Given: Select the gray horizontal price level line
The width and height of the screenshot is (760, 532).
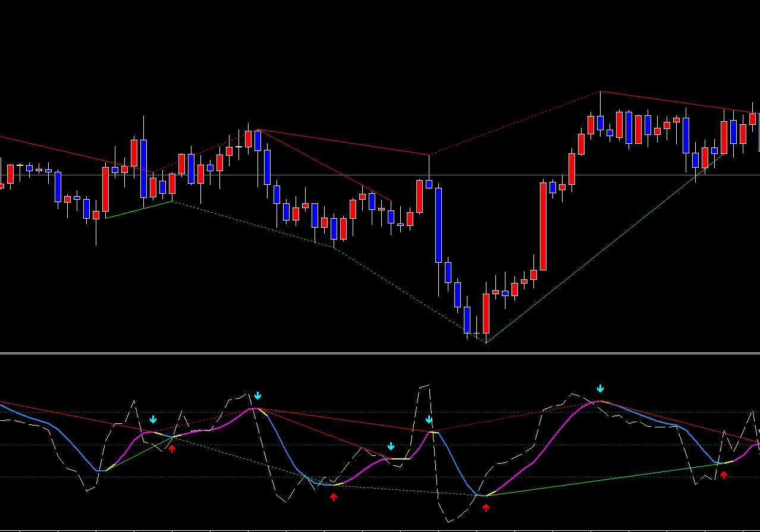Looking at the screenshot, I should tap(380, 175).
